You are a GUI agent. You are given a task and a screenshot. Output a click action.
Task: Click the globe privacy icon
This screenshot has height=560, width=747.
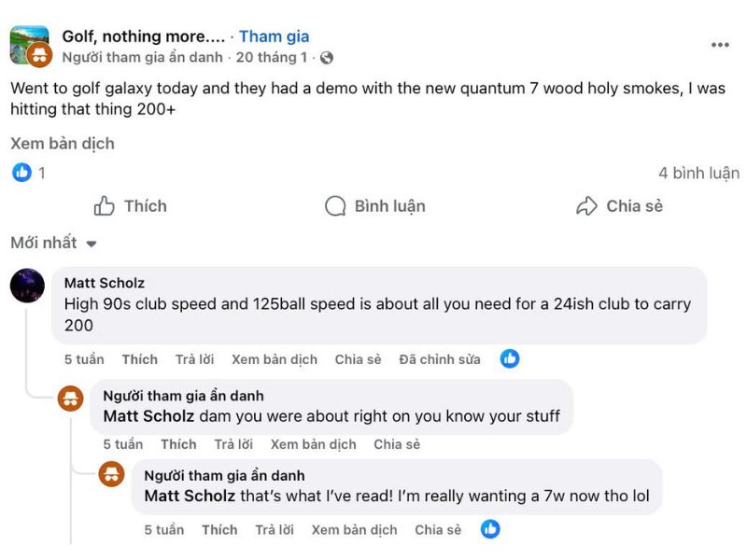pyautogui.click(x=326, y=58)
